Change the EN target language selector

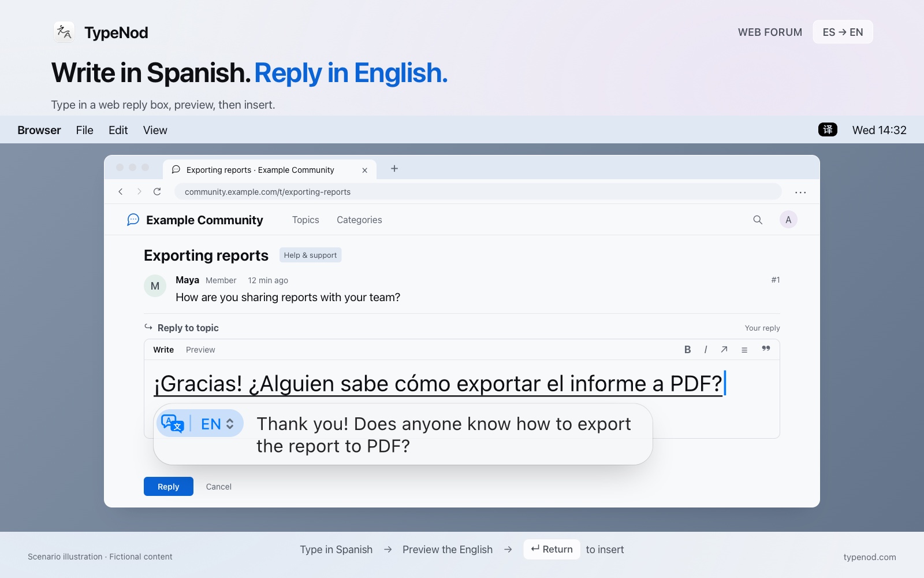(x=217, y=424)
